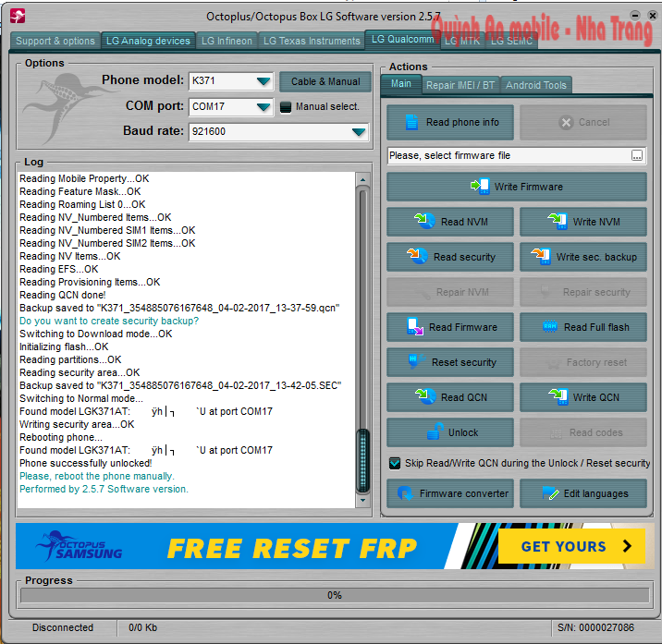Image resolution: width=662 pixels, height=644 pixels.
Task: Click the Cable & Manual button
Action: pyautogui.click(x=325, y=81)
